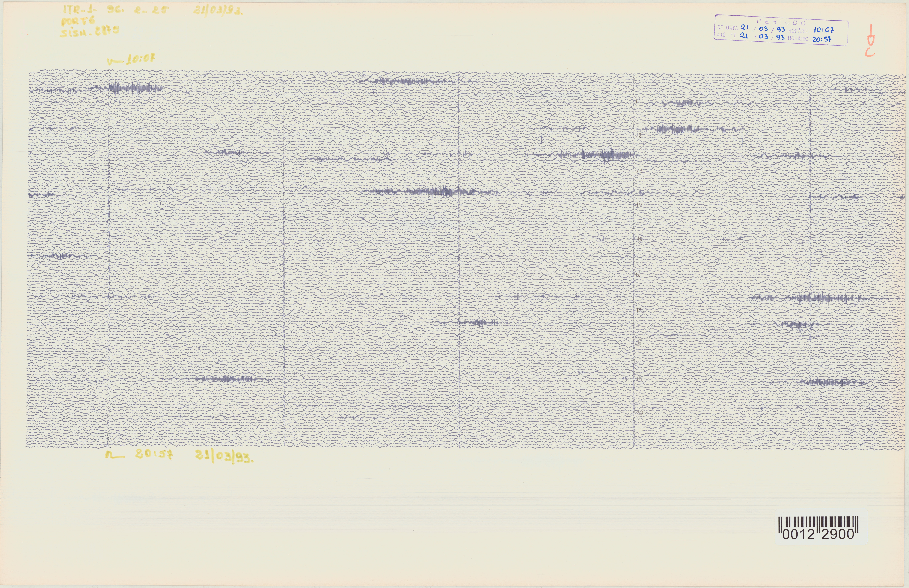This screenshot has height=588, width=909.
Task: Click the yellow "SISM. 2875" note
Action: point(89,31)
